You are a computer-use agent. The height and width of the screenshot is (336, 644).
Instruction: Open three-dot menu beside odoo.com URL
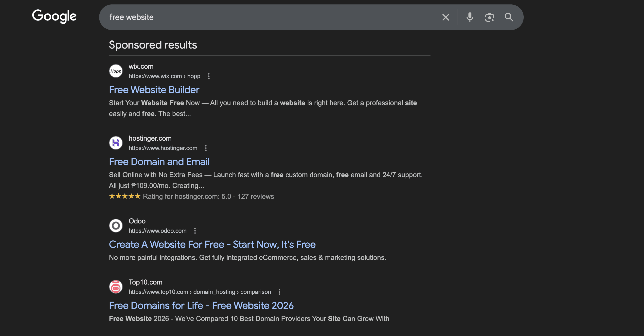195,231
